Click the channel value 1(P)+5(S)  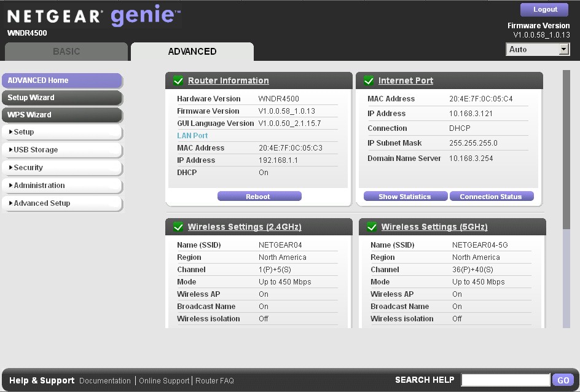coord(275,270)
